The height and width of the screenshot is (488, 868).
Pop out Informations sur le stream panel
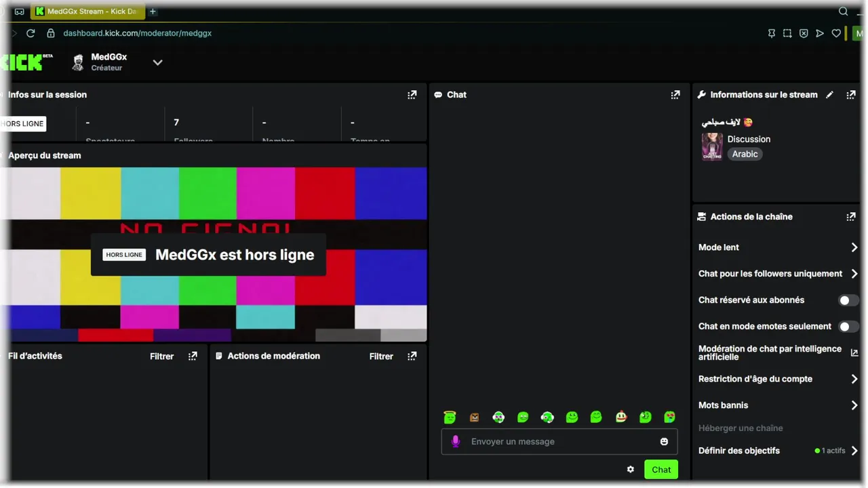pos(851,95)
